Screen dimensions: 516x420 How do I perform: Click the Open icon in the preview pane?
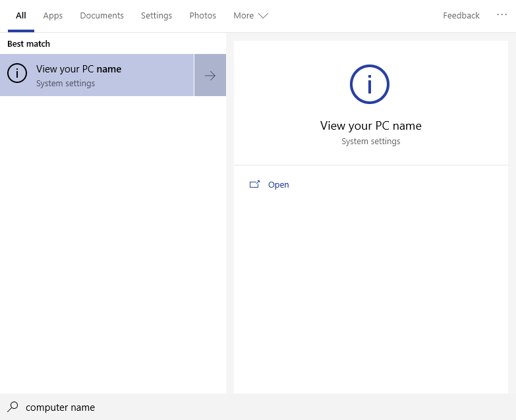pos(254,185)
